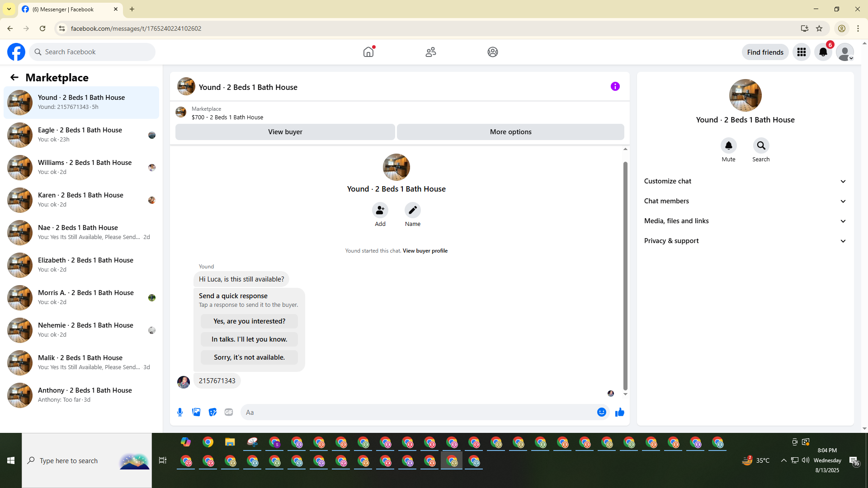Mute this conversation with the bell
Viewport: 868px width, 488px height.
728,145
